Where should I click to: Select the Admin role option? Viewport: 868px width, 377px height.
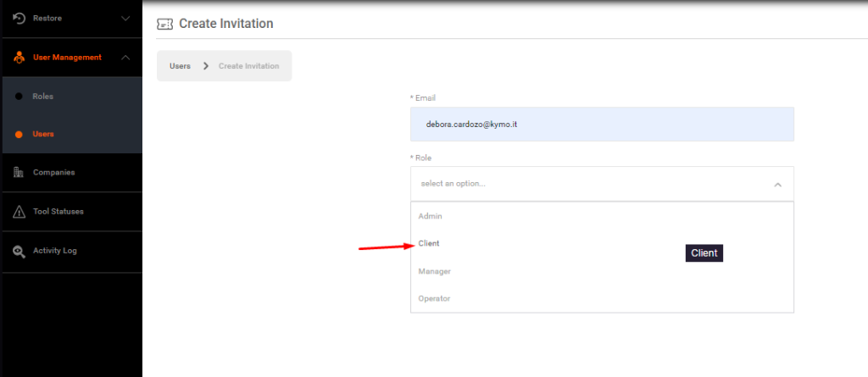431,216
